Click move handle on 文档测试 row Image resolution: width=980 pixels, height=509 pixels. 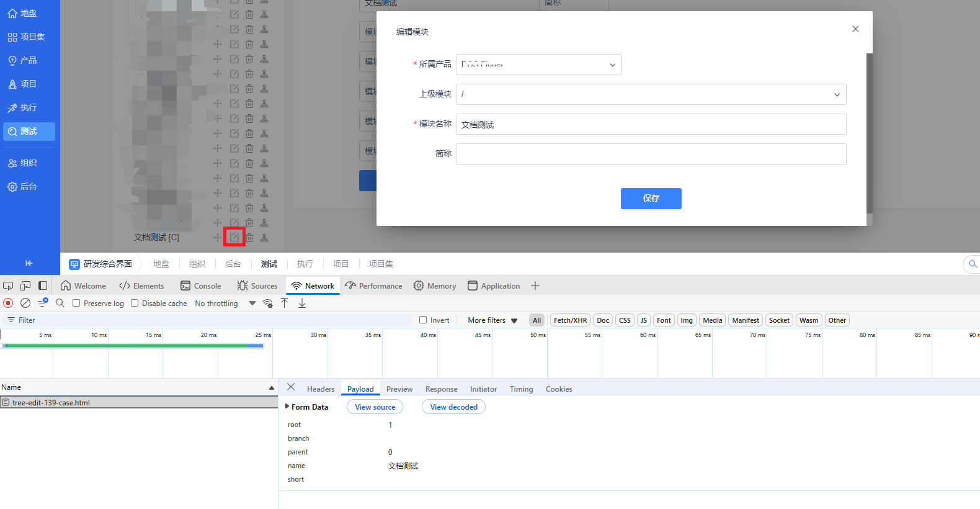[x=218, y=237]
